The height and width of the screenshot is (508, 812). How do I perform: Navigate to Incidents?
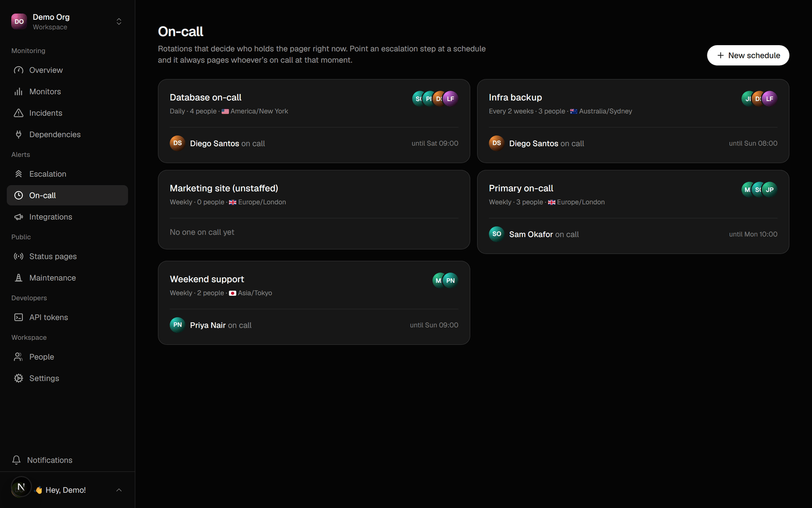point(67,113)
